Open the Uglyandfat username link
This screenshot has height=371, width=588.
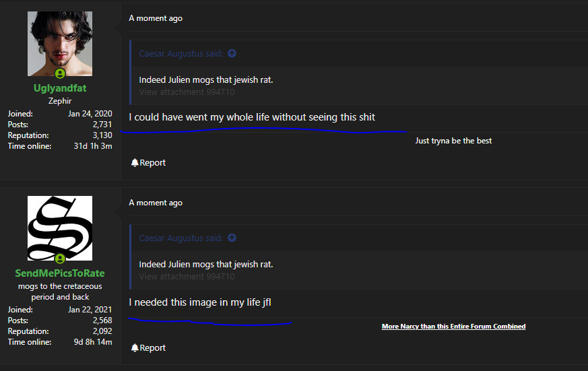click(x=60, y=88)
